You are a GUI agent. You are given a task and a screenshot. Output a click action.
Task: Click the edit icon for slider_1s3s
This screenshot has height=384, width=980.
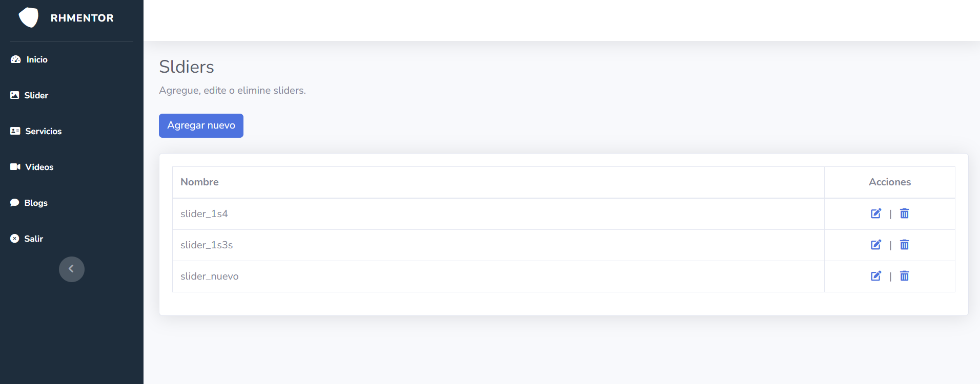(876, 245)
